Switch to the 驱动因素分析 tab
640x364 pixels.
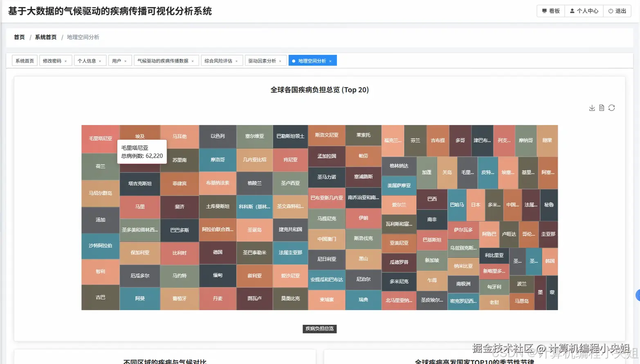click(263, 60)
